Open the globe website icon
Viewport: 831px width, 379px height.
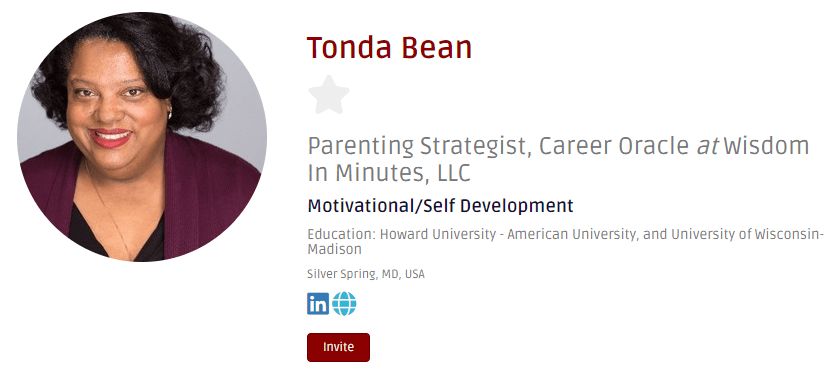[x=344, y=304]
